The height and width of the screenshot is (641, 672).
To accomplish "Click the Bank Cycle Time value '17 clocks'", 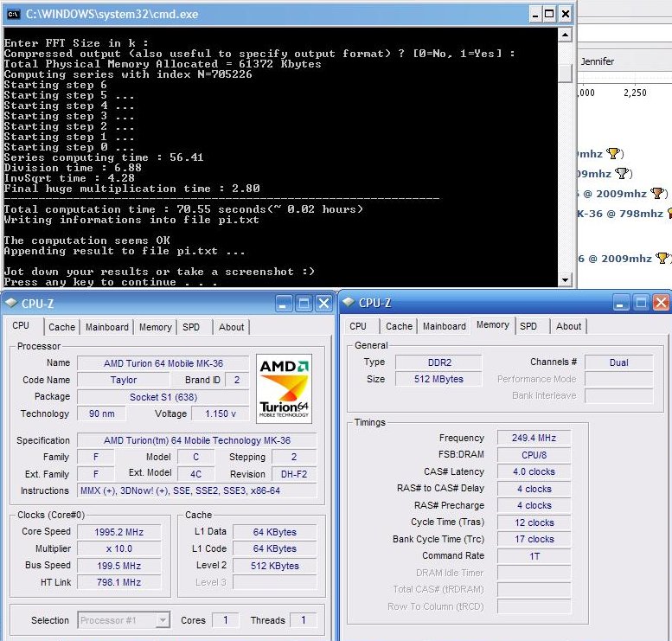I will pyautogui.click(x=534, y=539).
